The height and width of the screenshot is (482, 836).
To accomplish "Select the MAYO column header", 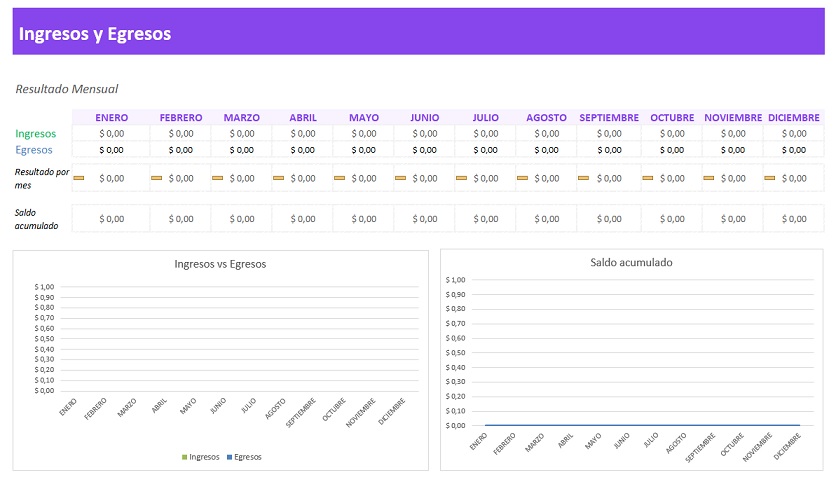I will [364, 117].
